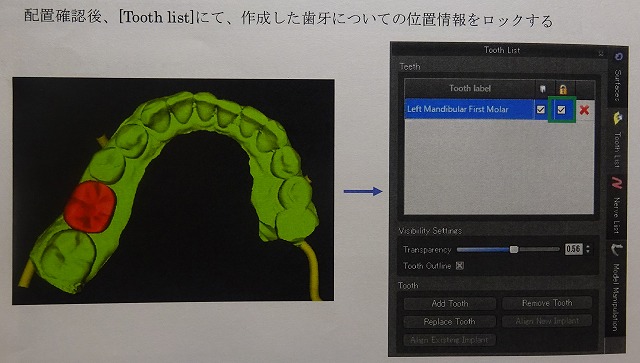Open the Nerve List sidebar icon

(x=617, y=183)
